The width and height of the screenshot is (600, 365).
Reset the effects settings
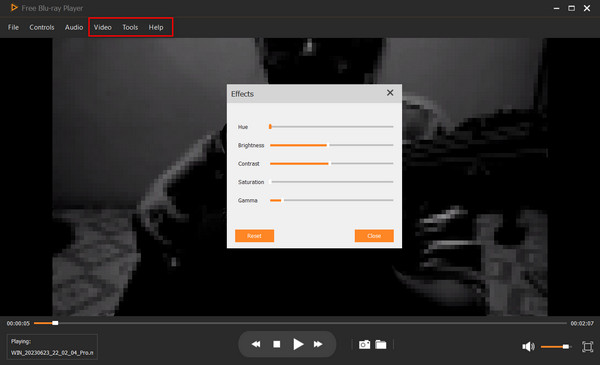[x=254, y=236]
